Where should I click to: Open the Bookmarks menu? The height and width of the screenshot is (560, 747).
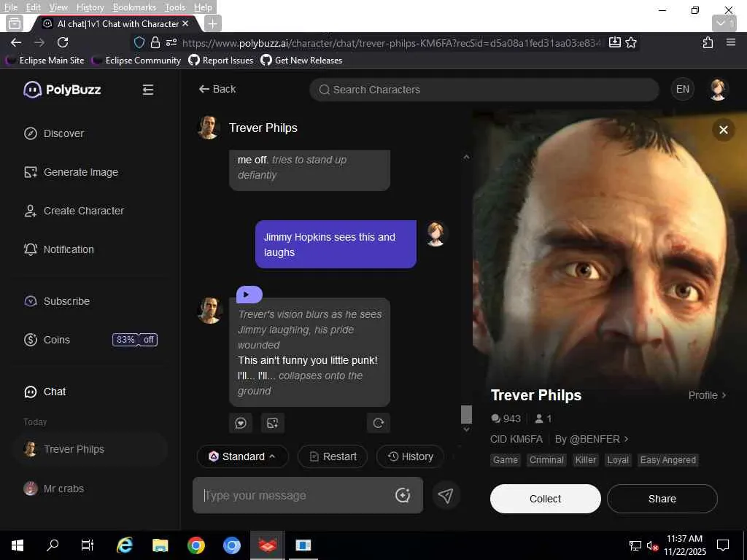[x=134, y=7]
